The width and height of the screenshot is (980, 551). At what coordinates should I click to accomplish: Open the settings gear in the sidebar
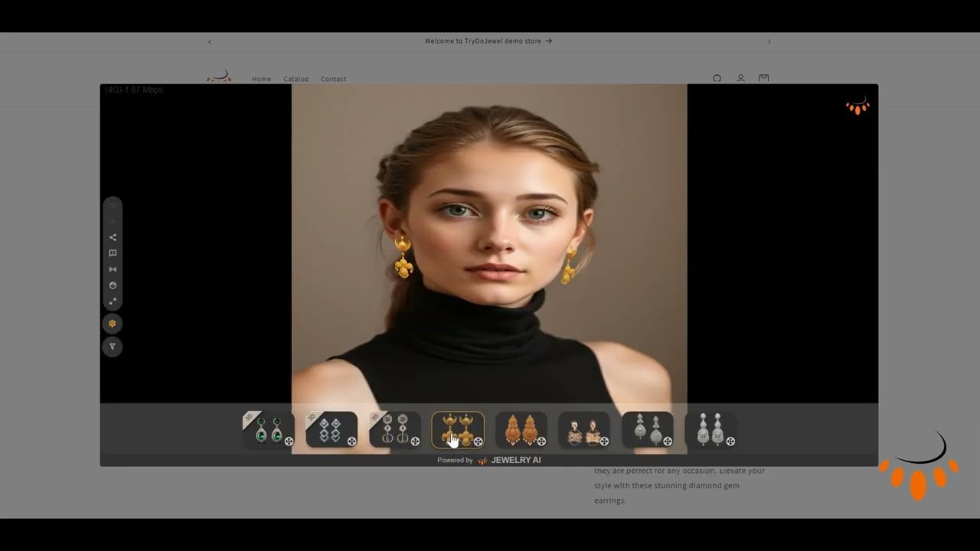(x=113, y=323)
